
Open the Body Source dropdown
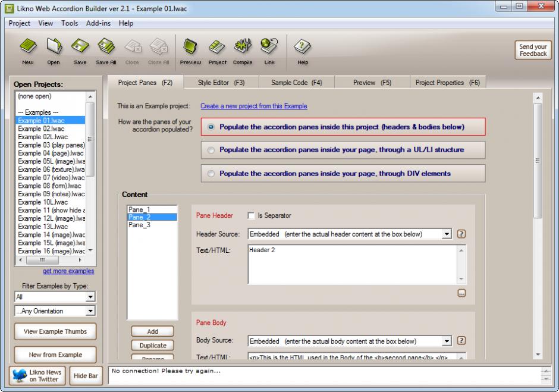click(447, 341)
